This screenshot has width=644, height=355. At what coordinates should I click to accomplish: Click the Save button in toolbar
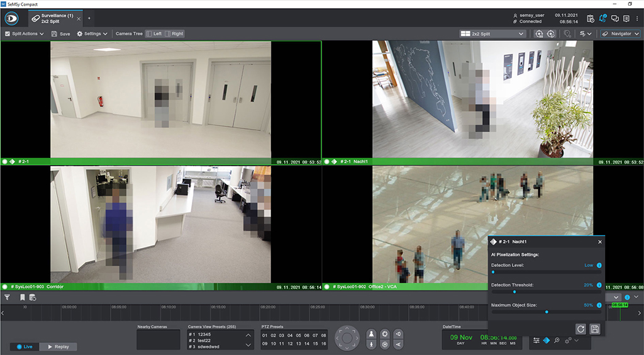tap(60, 34)
